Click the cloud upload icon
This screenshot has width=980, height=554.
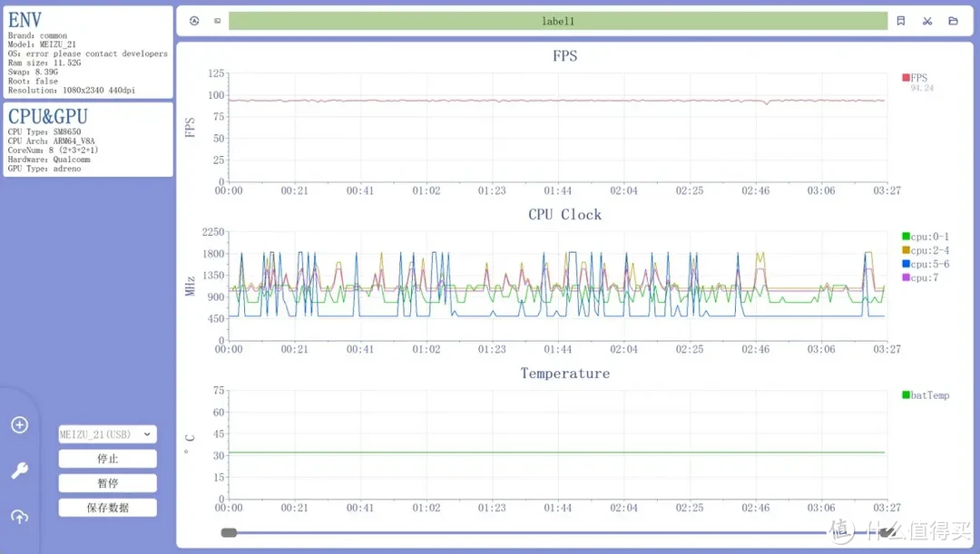coord(19,517)
